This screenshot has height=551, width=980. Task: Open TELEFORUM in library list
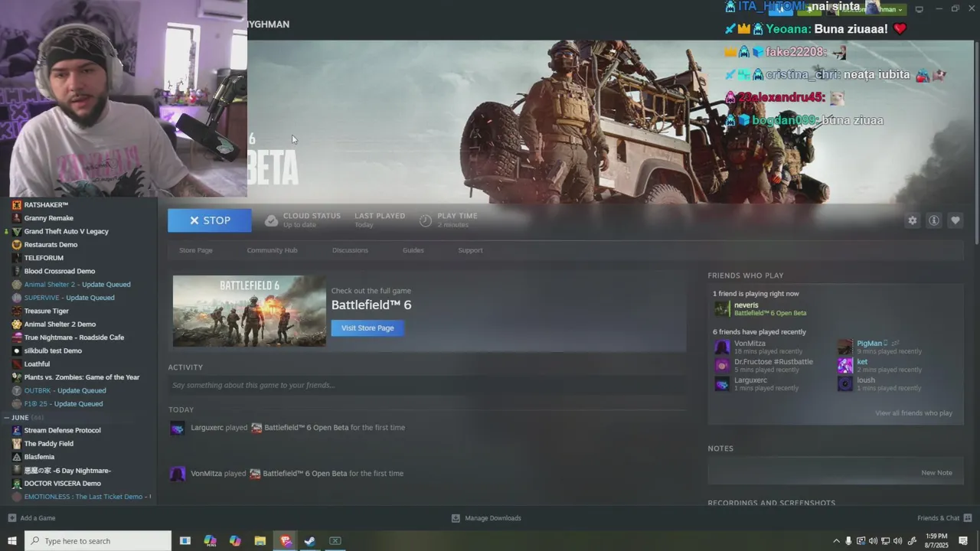tap(44, 258)
